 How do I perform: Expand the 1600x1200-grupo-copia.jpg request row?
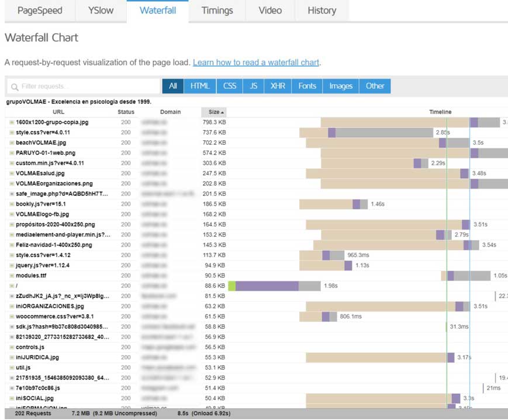coord(12,122)
